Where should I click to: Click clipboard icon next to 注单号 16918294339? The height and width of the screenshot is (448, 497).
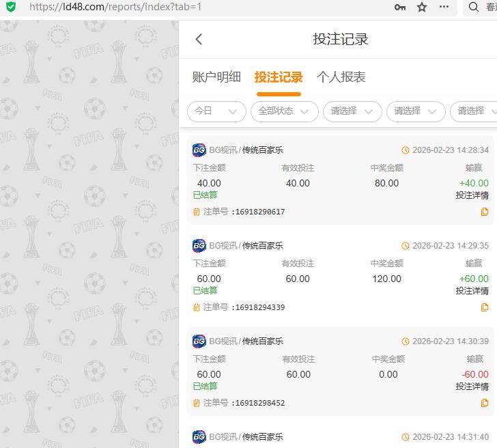point(197,307)
